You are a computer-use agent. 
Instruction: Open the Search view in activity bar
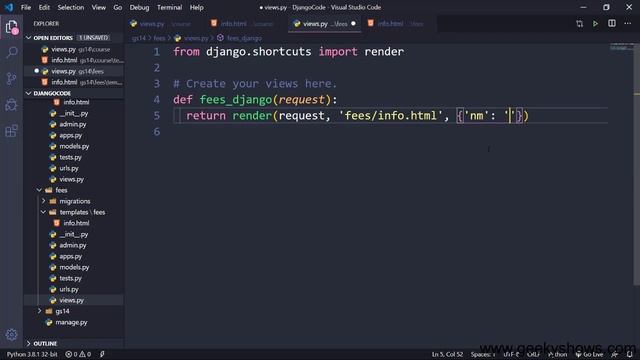(x=11, y=52)
